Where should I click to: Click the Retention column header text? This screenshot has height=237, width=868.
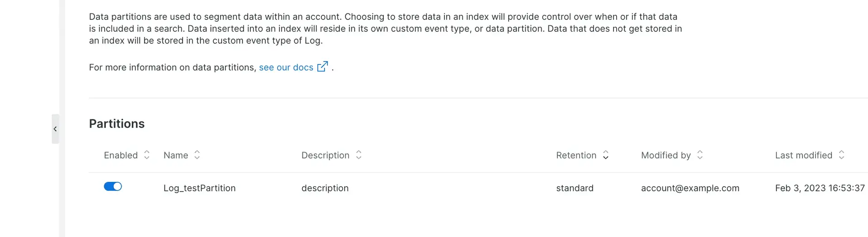[x=576, y=155]
